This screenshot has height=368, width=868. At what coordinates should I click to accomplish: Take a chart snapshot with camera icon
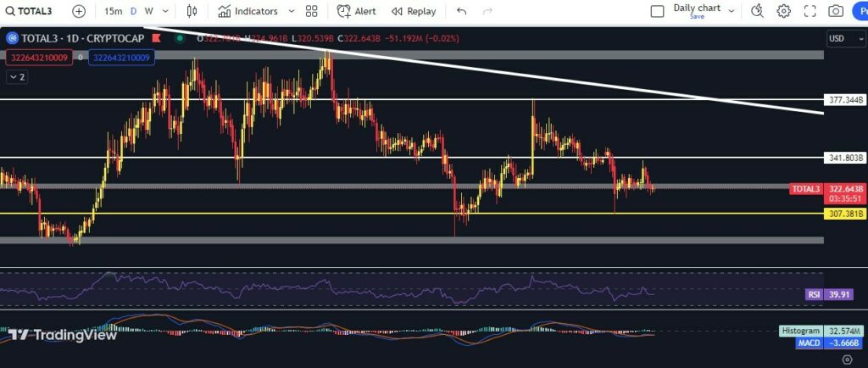pos(836,11)
